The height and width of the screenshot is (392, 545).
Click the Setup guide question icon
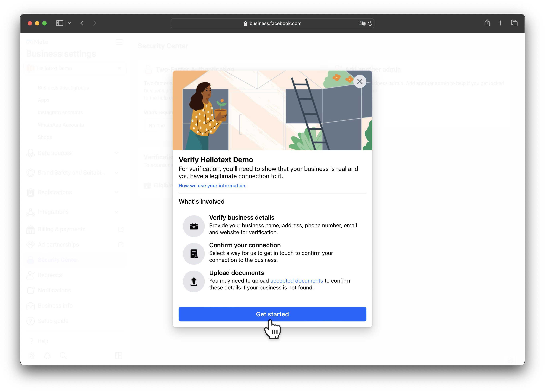(31, 321)
